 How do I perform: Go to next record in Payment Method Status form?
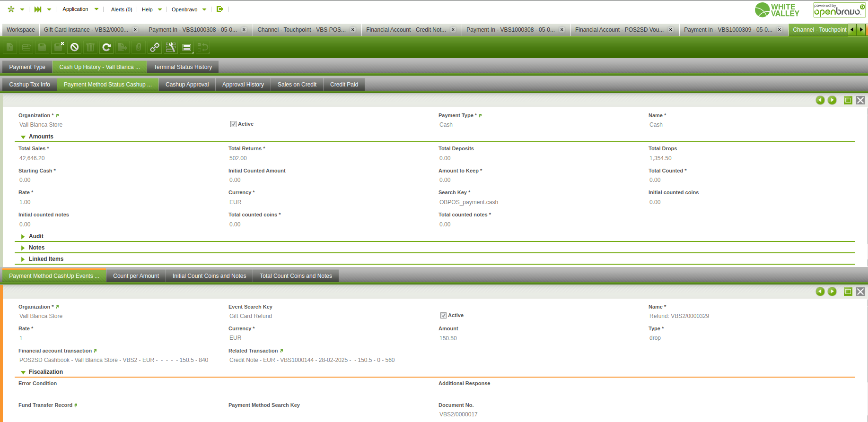click(832, 100)
